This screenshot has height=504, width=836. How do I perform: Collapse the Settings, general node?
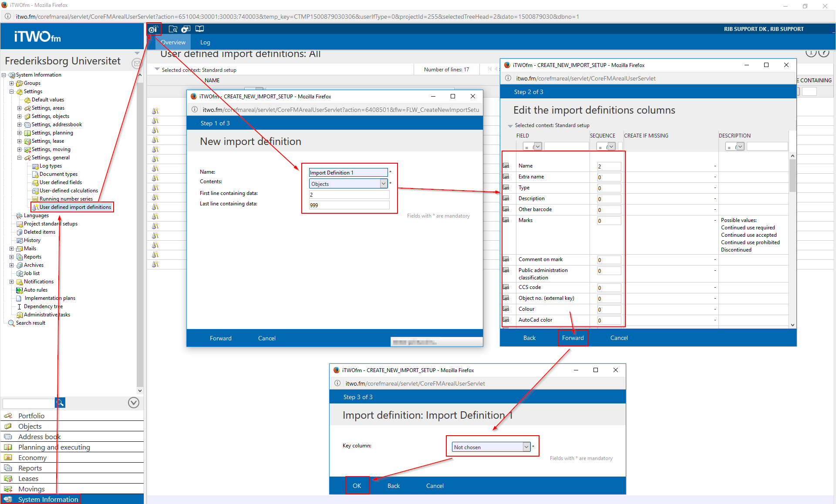tap(20, 158)
